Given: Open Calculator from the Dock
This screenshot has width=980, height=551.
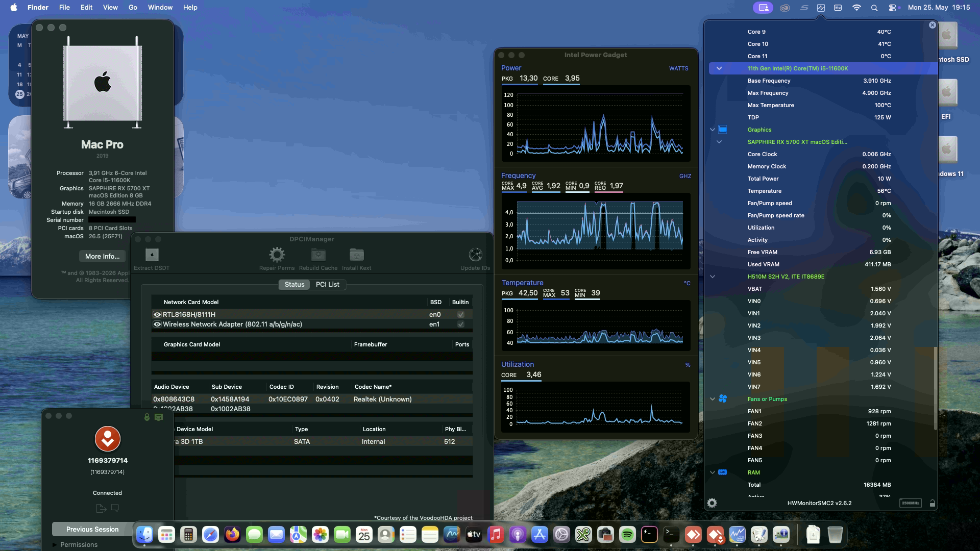Looking at the screenshot, I should pos(188,535).
